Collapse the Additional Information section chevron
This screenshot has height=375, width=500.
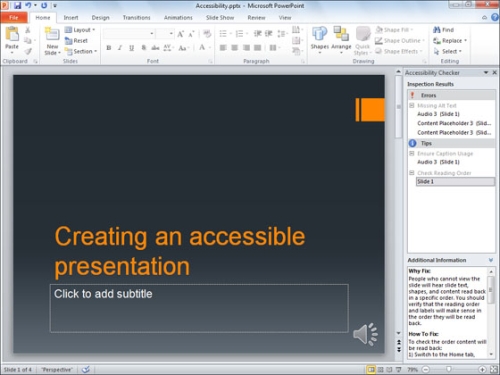coord(491,260)
